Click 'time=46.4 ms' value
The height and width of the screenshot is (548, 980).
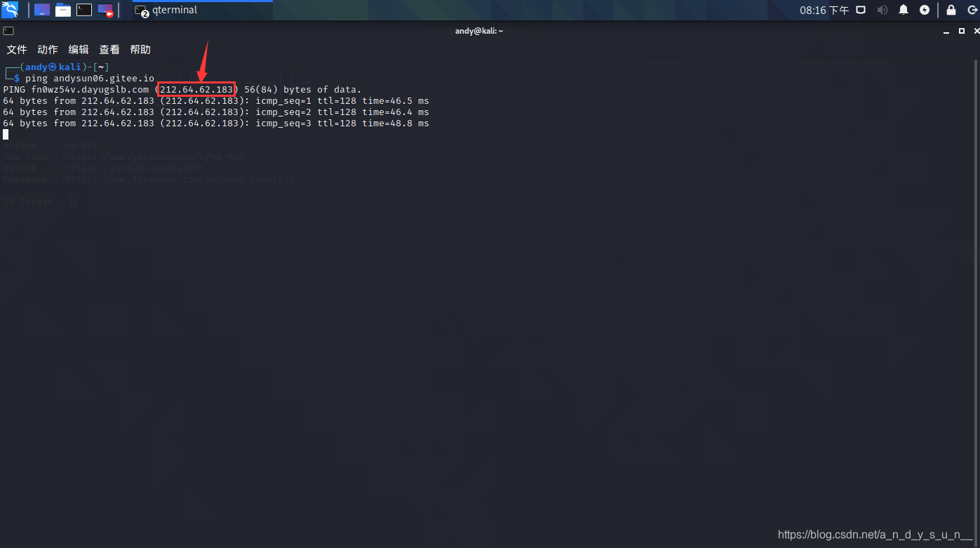pyautogui.click(x=396, y=112)
